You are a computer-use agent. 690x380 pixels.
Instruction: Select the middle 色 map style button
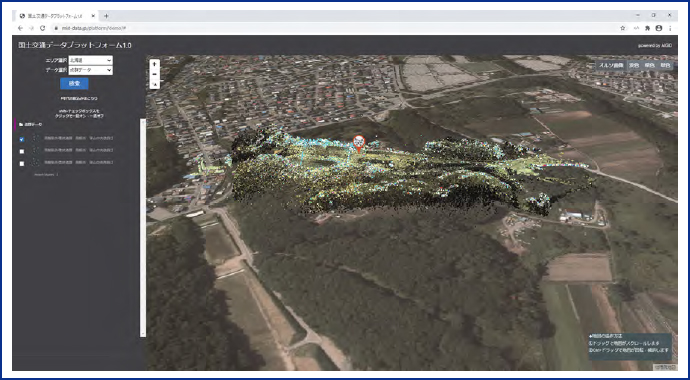(x=650, y=65)
